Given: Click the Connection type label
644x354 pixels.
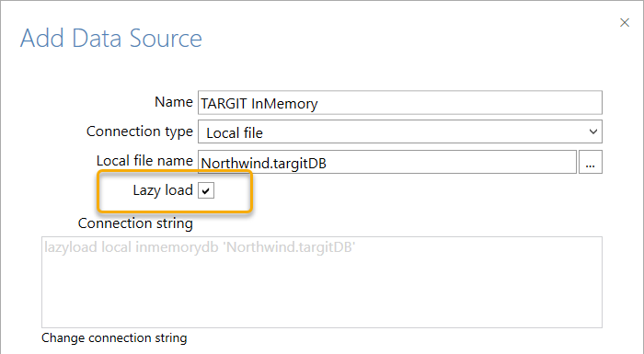Looking at the screenshot, I should [x=140, y=131].
